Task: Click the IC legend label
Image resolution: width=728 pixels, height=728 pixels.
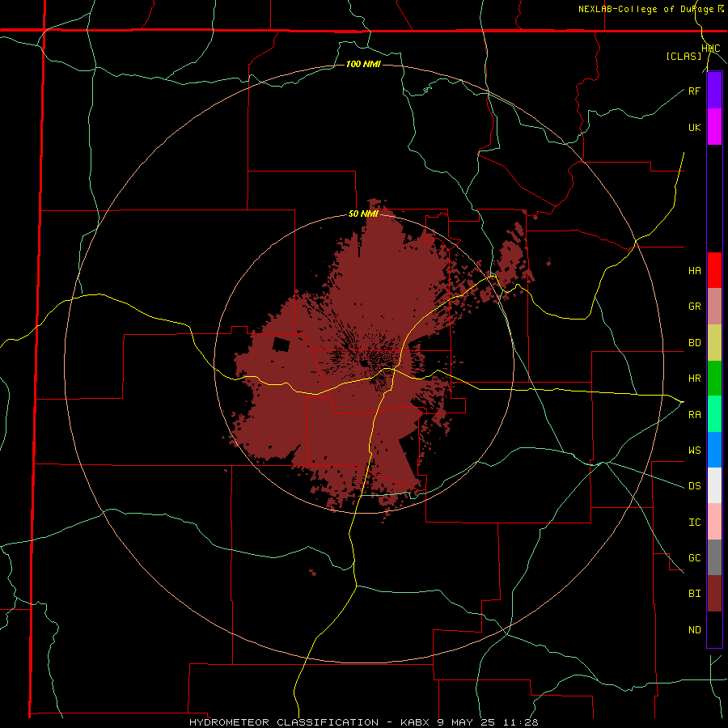Action: point(694,522)
